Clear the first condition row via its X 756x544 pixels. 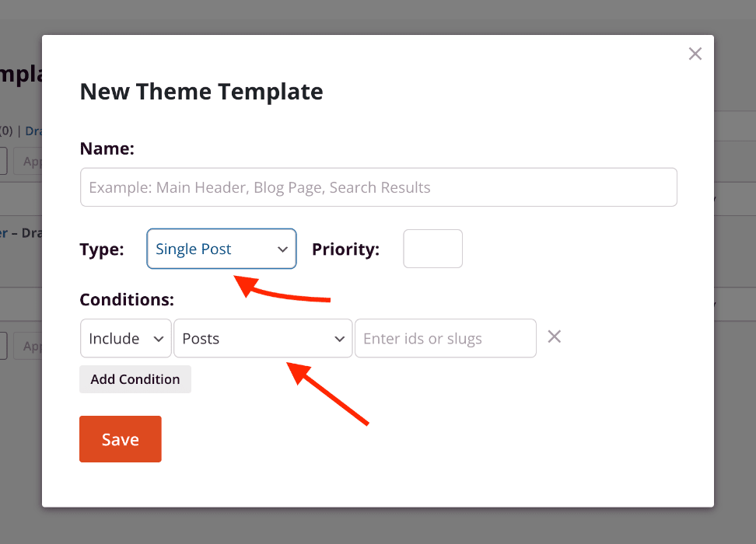pos(554,337)
